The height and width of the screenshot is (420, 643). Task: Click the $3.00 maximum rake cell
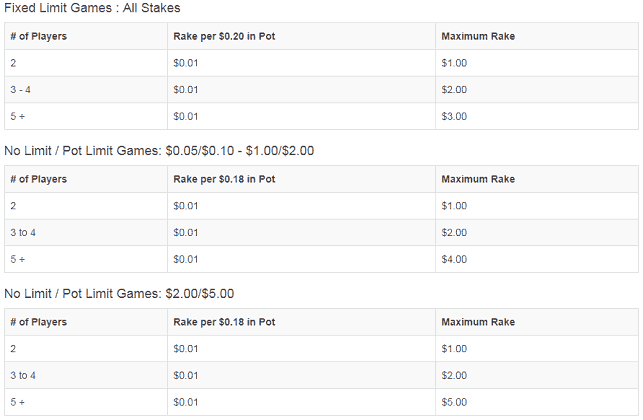pyautogui.click(x=453, y=116)
